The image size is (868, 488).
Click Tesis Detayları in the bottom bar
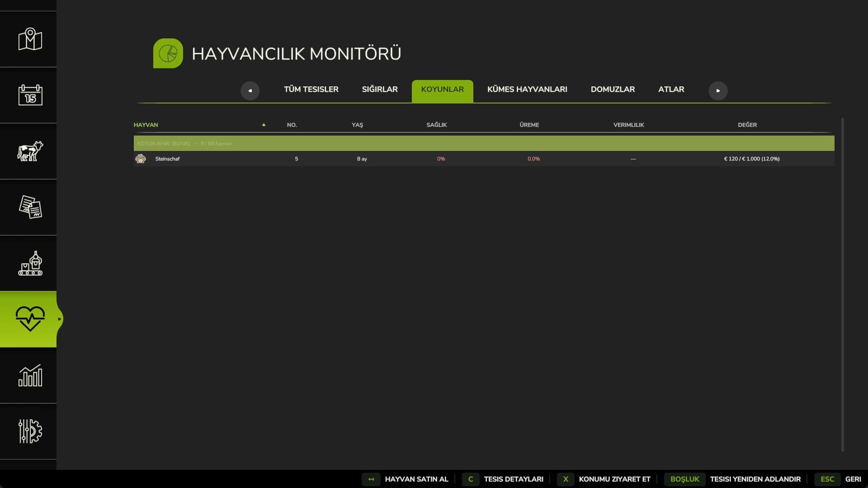pyautogui.click(x=514, y=479)
